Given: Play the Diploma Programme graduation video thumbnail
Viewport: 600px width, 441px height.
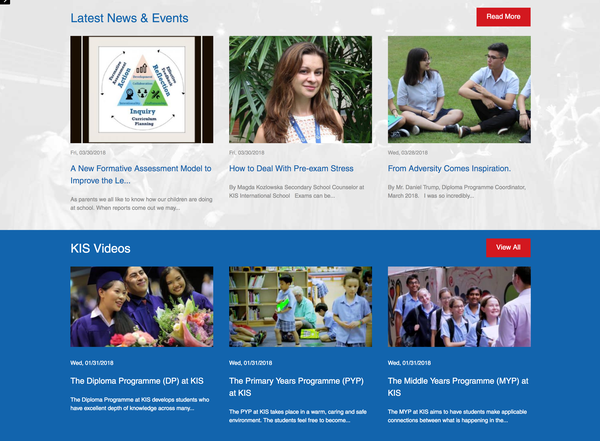Looking at the screenshot, I should 142,307.
